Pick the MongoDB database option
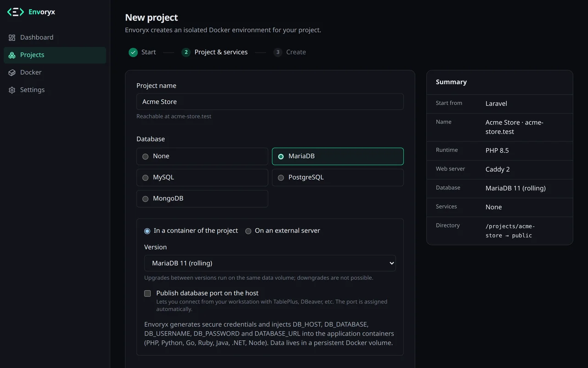This screenshot has height=368, width=588. 202,199
